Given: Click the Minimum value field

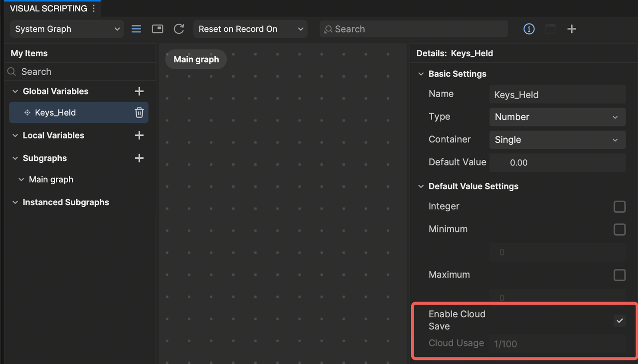Looking at the screenshot, I should [557, 252].
